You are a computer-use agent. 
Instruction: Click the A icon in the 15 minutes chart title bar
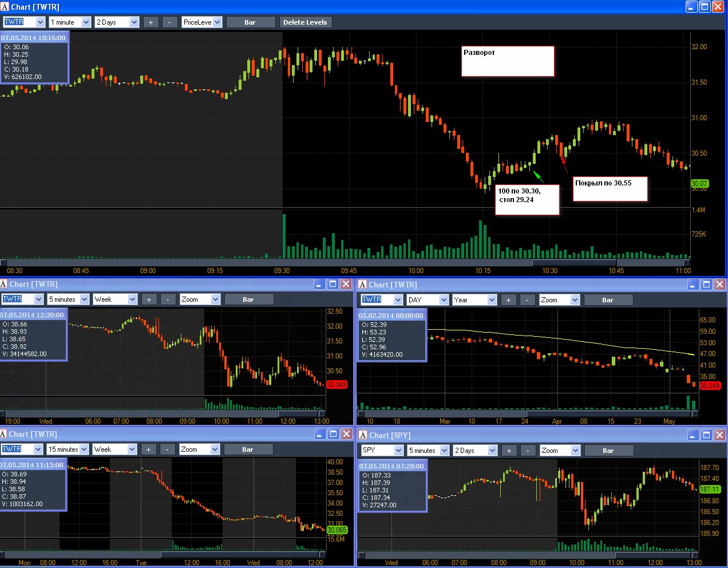[x=3, y=434]
